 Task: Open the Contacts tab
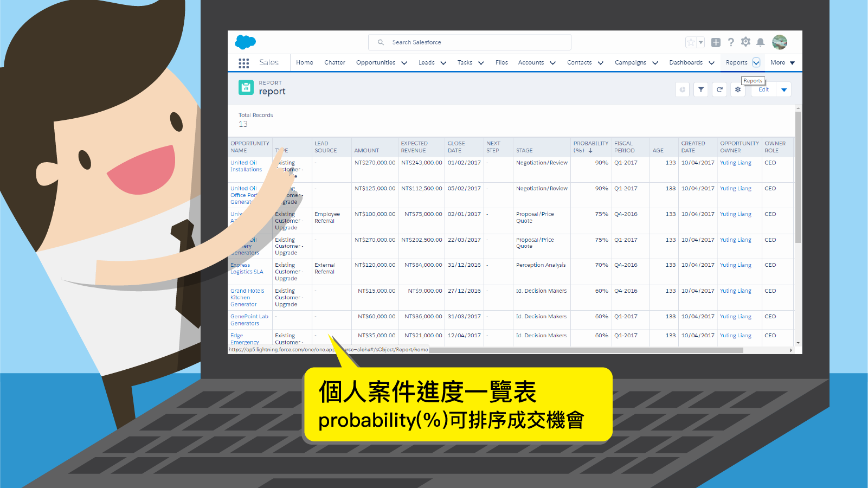(x=579, y=63)
